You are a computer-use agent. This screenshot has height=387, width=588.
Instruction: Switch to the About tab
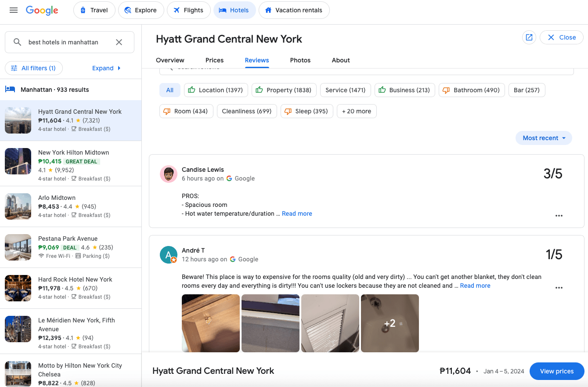click(341, 60)
